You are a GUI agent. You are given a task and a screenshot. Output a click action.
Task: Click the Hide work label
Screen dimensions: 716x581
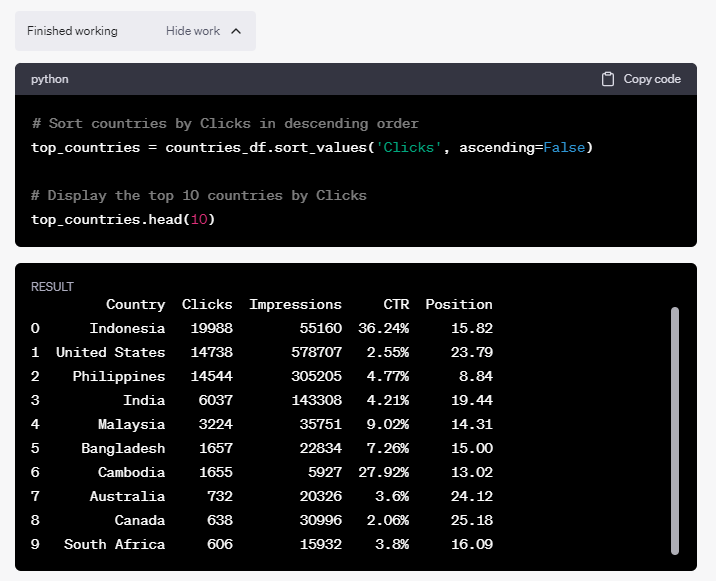(193, 31)
